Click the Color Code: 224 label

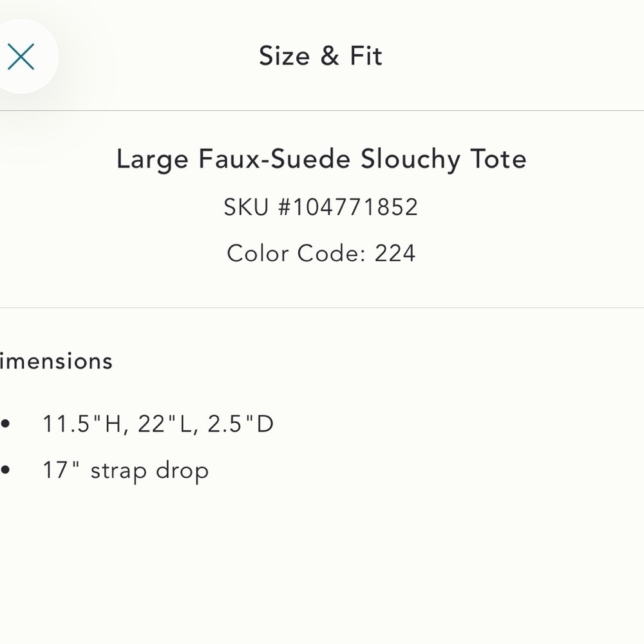(321, 253)
